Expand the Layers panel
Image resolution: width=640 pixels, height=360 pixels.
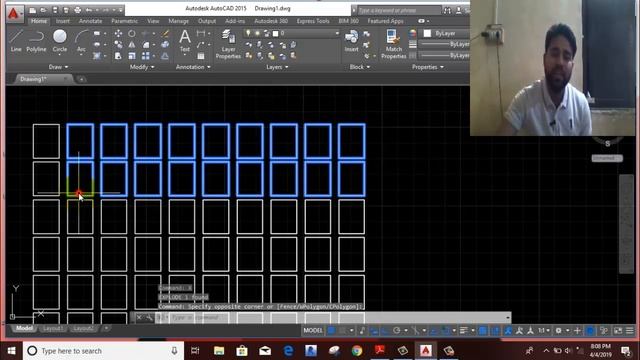pyautogui.click(x=277, y=67)
